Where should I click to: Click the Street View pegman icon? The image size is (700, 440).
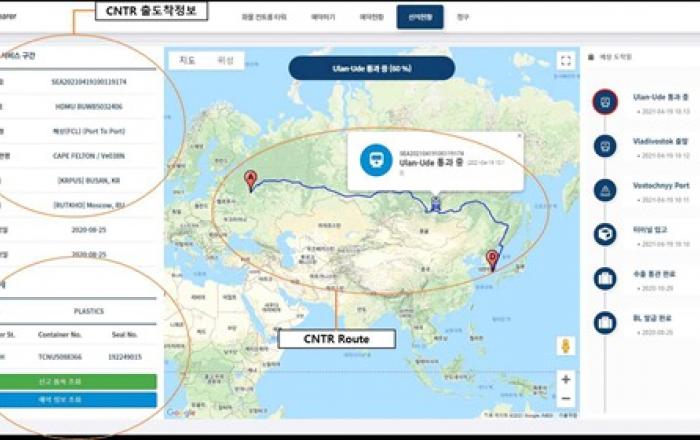pos(566,346)
